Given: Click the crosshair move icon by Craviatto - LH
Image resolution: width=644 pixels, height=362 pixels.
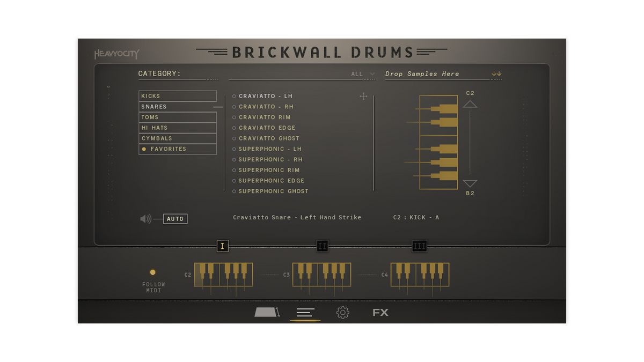Looking at the screenshot, I should coord(363,96).
